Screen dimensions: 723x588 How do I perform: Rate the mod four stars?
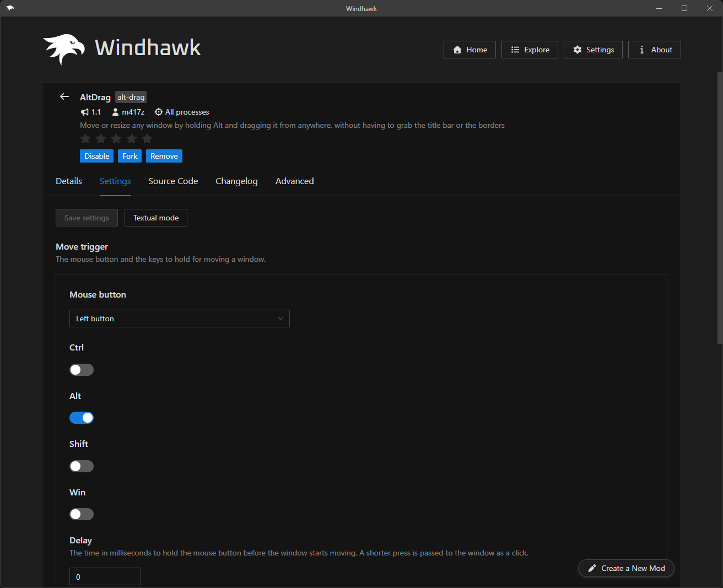pos(132,138)
